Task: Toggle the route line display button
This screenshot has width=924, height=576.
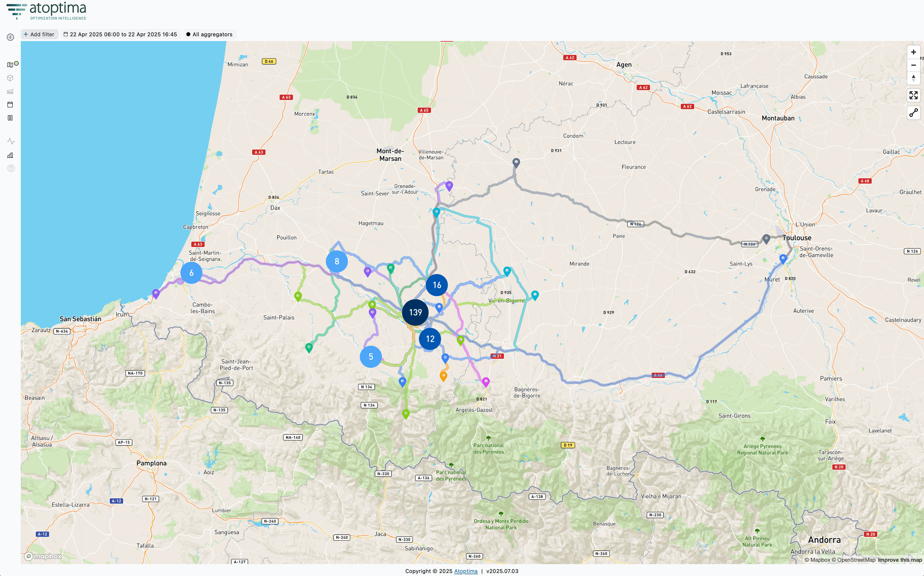Action: (913, 113)
